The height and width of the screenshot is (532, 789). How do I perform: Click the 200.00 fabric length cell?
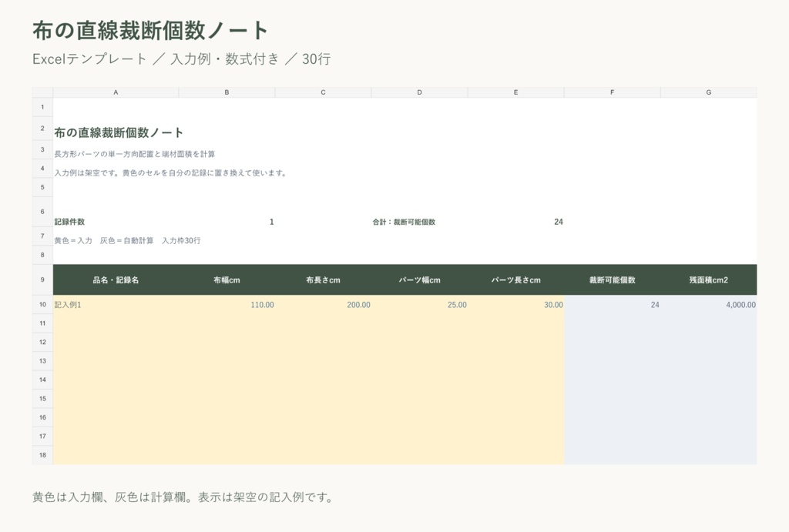(x=323, y=305)
